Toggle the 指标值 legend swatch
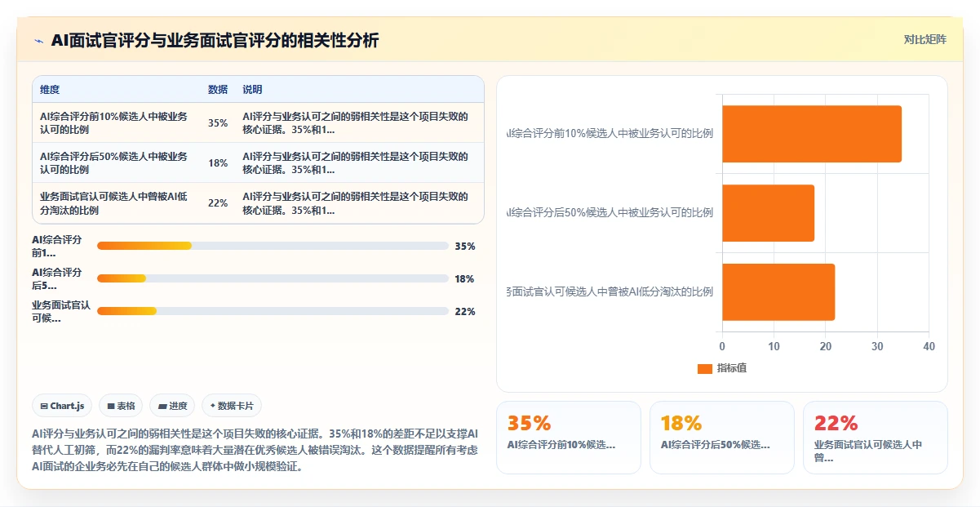This screenshot has width=980, height=507. 705,369
